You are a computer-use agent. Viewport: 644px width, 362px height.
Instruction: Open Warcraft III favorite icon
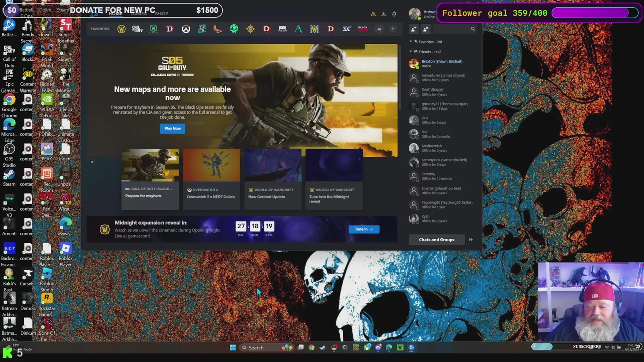314,29
